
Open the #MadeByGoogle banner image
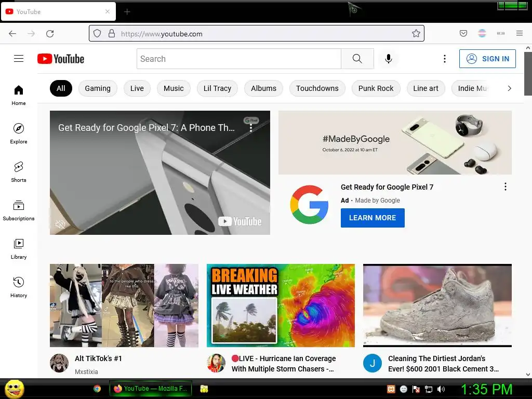click(395, 142)
